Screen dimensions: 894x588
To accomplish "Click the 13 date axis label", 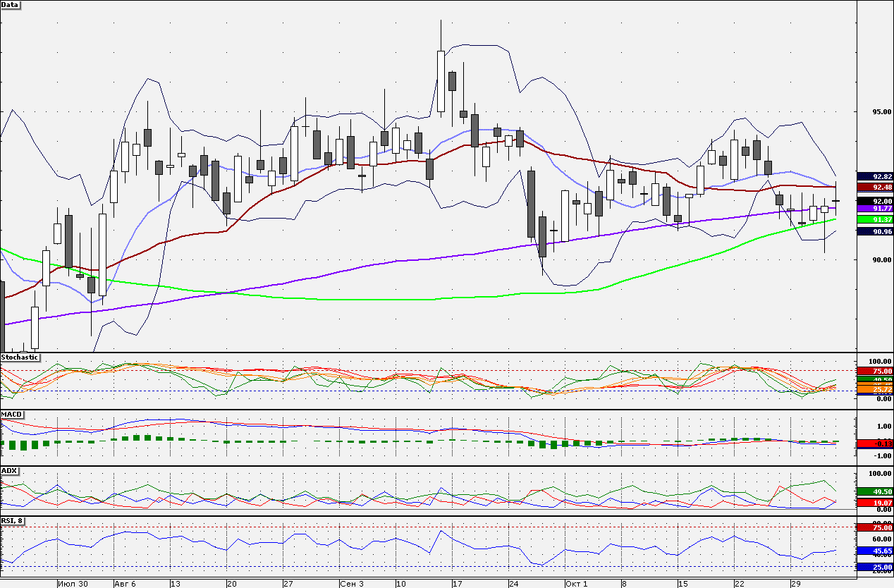I will coord(176,584).
